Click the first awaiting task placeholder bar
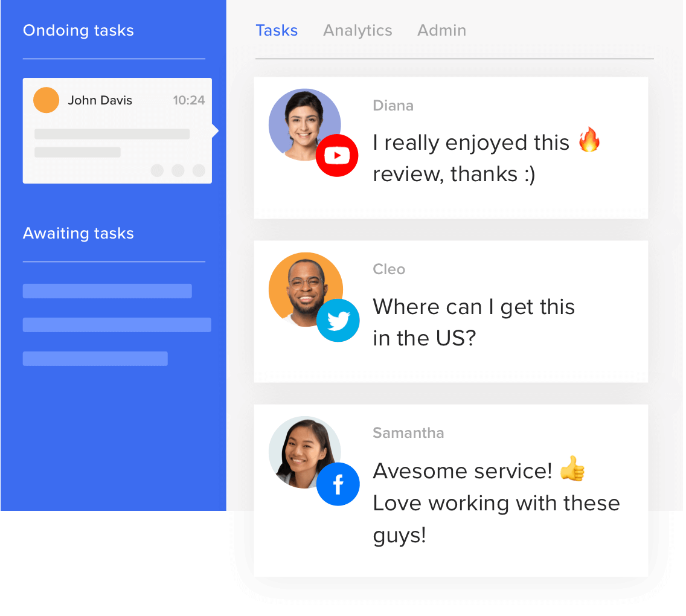 (107, 291)
